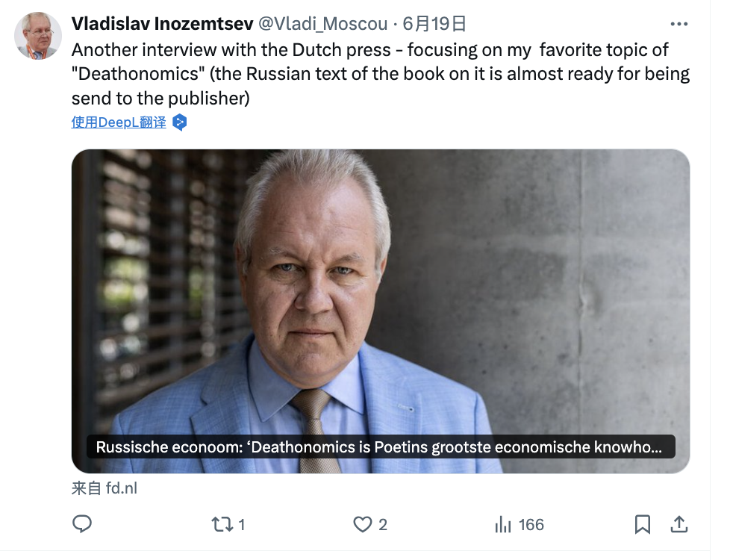
Task: Click the 166 views count
Action: coord(531,525)
